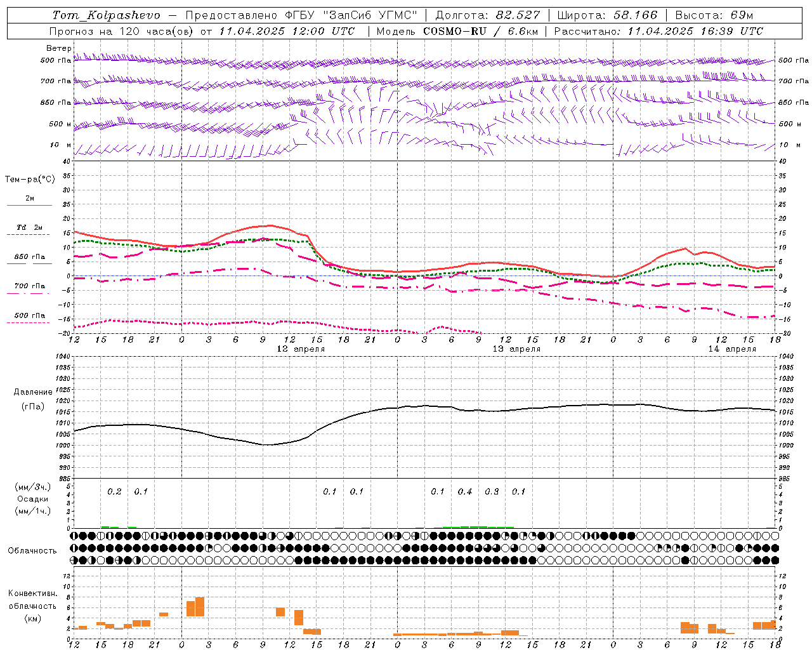Select the "Td 2м" dew point legend entry
This screenshot has width=812, height=650.
(29, 227)
